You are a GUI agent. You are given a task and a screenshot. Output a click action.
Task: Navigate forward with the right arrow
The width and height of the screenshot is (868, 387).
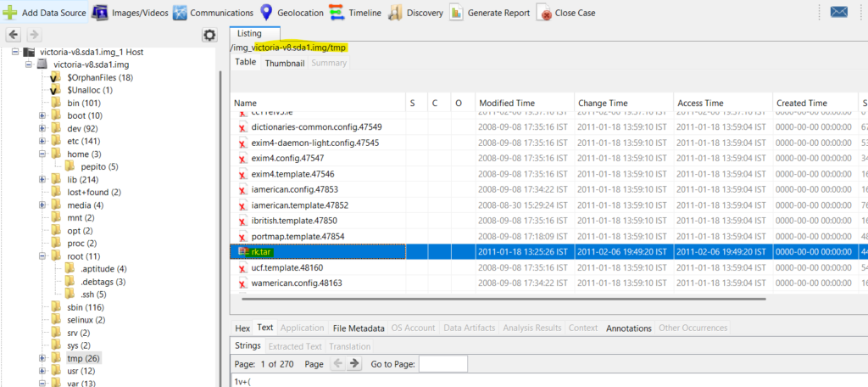(x=33, y=35)
